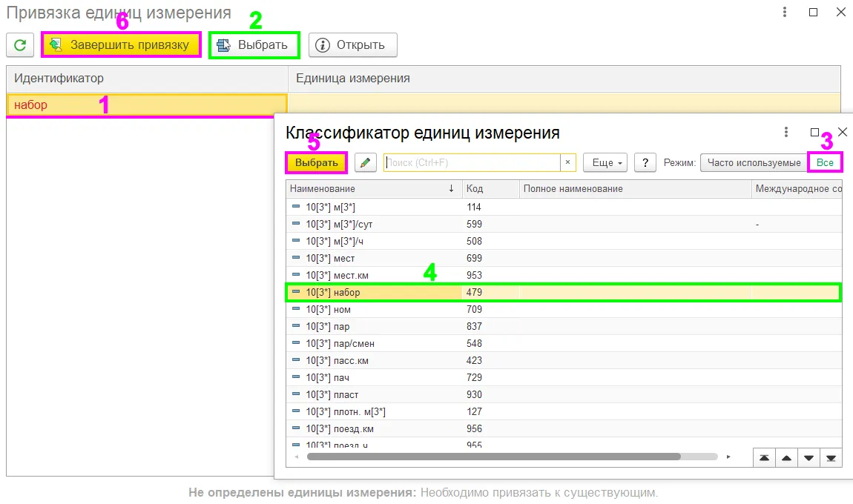Select the 10[3*] м[3*]/сут row
This screenshot has width=853, height=504.
tap(564, 224)
